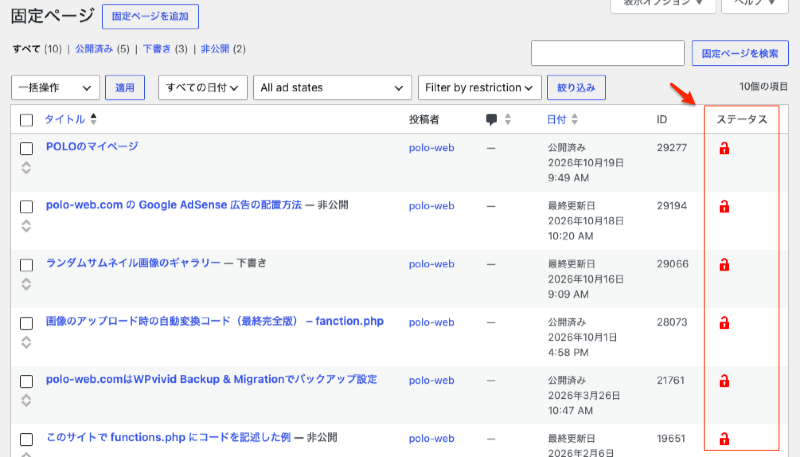Click reorder arrows in WPvivid Backup row

[x=26, y=400]
